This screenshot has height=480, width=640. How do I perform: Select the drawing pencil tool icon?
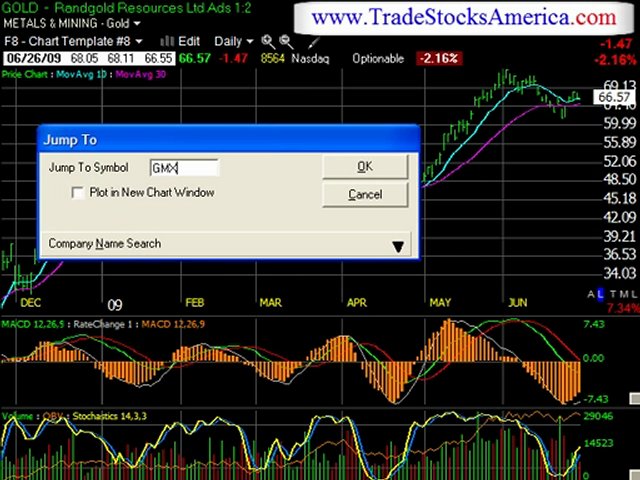tap(313, 41)
